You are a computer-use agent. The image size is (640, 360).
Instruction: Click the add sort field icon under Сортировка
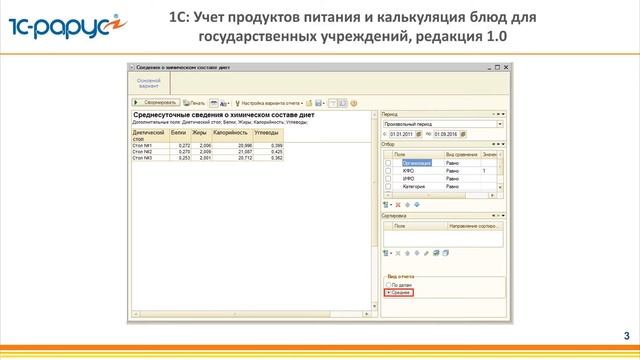click(x=387, y=253)
